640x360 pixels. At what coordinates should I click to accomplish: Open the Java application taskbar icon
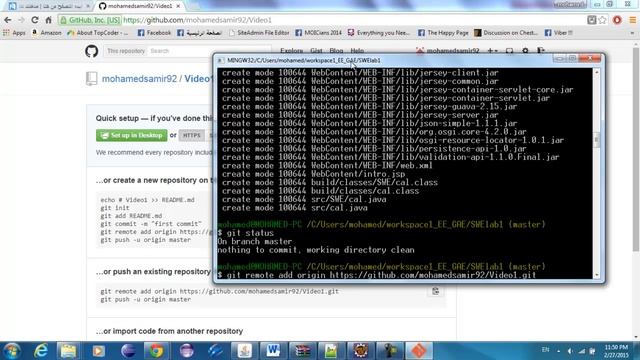244,351
